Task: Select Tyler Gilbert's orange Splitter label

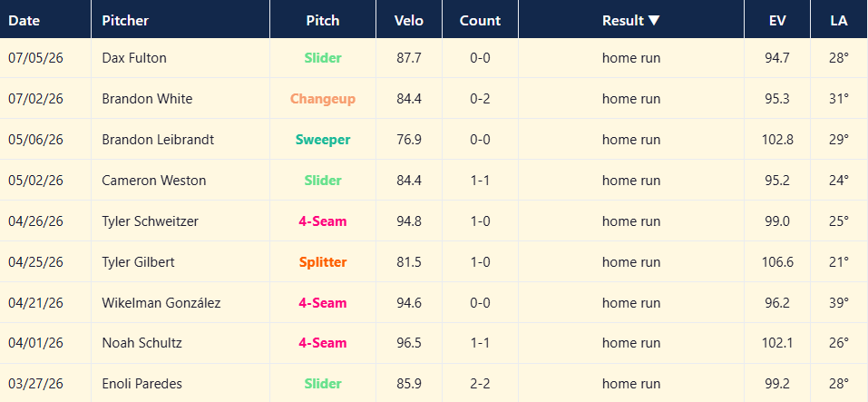Action: (323, 262)
